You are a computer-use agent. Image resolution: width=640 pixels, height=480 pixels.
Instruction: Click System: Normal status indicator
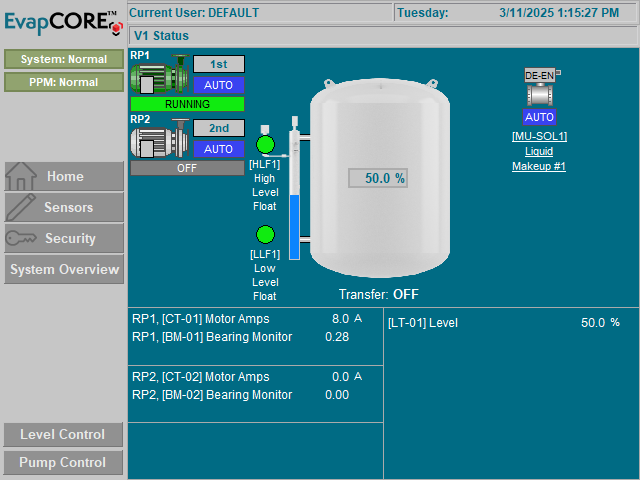64,59
